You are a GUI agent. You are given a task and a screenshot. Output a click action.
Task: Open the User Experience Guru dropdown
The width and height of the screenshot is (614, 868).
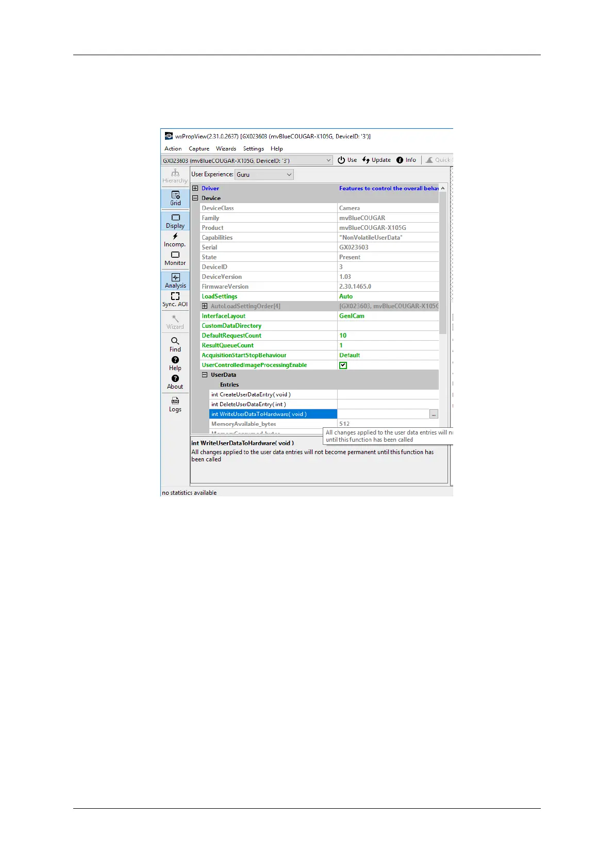(x=264, y=174)
